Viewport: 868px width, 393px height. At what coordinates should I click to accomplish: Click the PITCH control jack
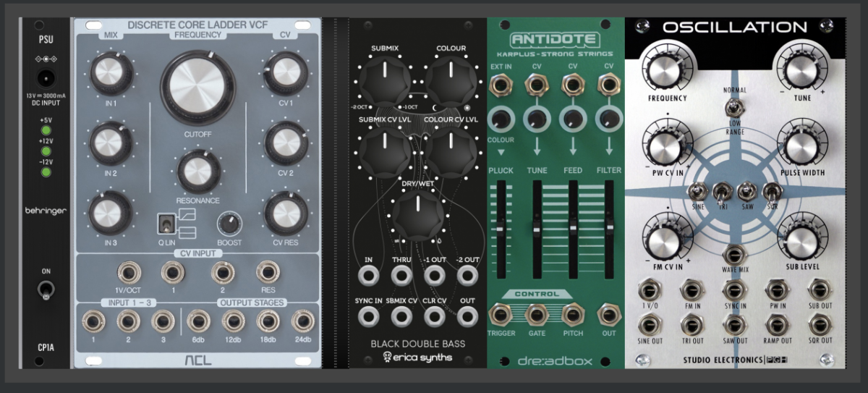pyautogui.click(x=573, y=315)
